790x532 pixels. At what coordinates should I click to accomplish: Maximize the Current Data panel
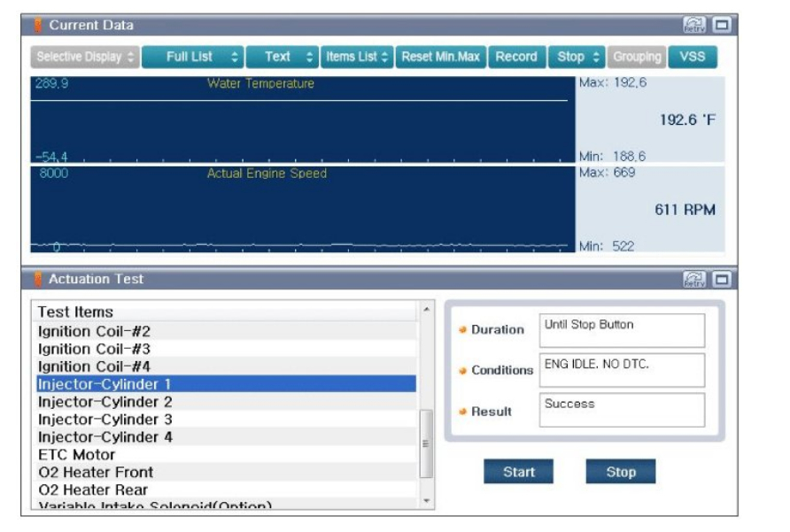pos(722,25)
